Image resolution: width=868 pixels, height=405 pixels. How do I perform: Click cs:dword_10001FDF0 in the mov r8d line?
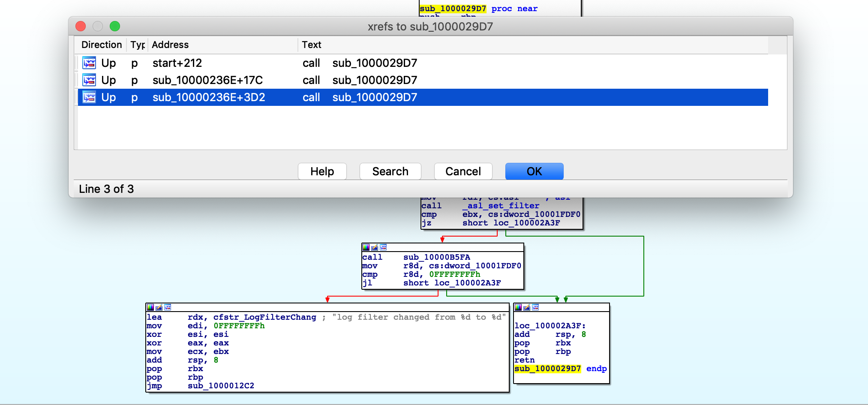tap(475, 266)
